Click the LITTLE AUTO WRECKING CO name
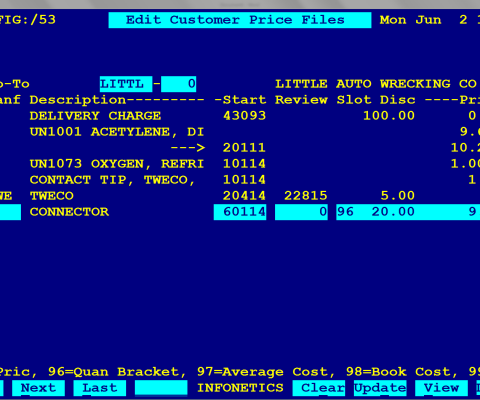480x400 pixels. click(x=376, y=84)
